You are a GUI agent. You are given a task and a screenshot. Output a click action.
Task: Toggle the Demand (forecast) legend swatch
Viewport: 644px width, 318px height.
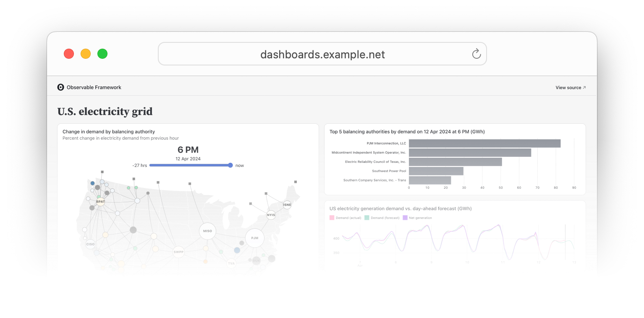(x=367, y=218)
